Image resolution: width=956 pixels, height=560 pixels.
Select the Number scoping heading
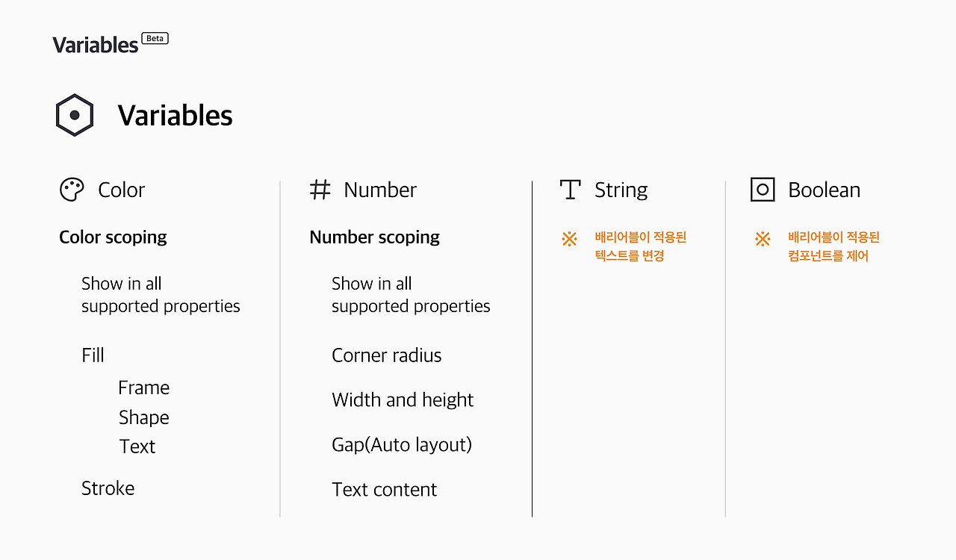tap(374, 237)
